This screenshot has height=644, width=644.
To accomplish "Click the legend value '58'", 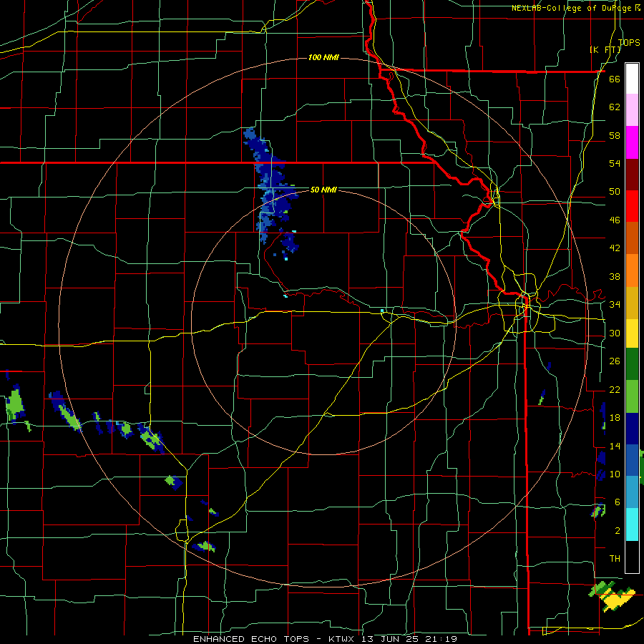I will pos(615,135).
